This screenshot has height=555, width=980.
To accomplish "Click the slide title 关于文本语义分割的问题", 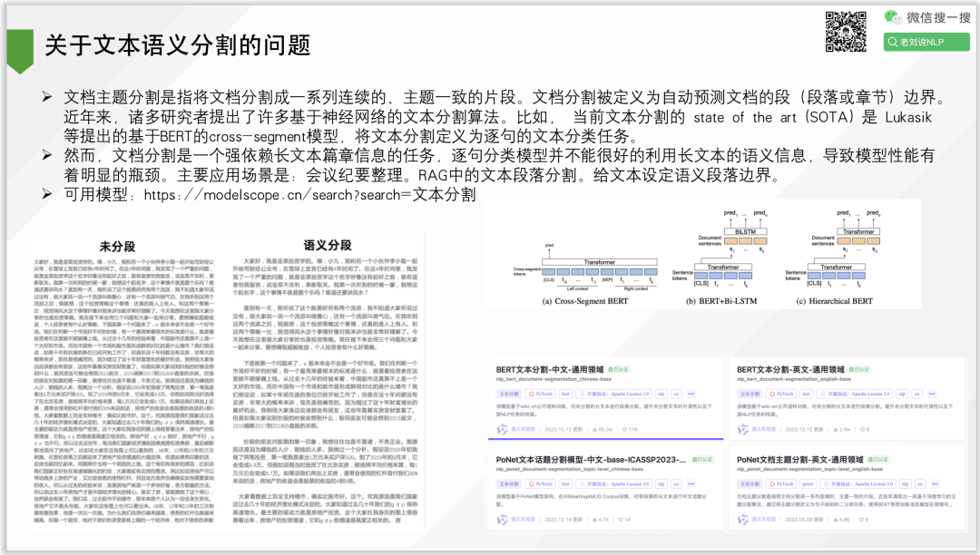I will coord(178,45).
